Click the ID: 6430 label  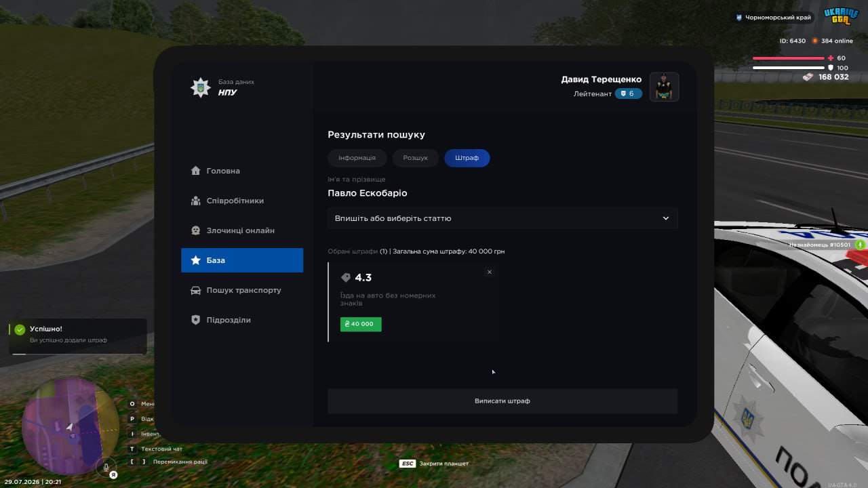793,41
